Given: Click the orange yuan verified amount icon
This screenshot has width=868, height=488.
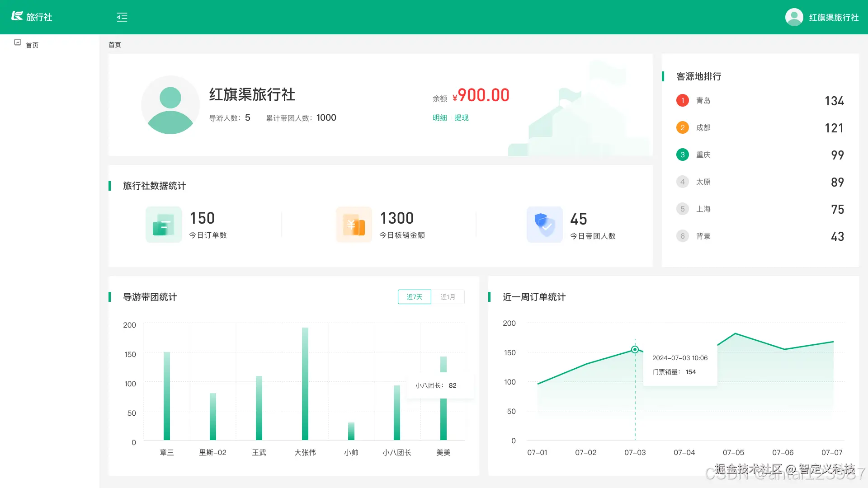Looking at the screenshot, I should [354, 225].
